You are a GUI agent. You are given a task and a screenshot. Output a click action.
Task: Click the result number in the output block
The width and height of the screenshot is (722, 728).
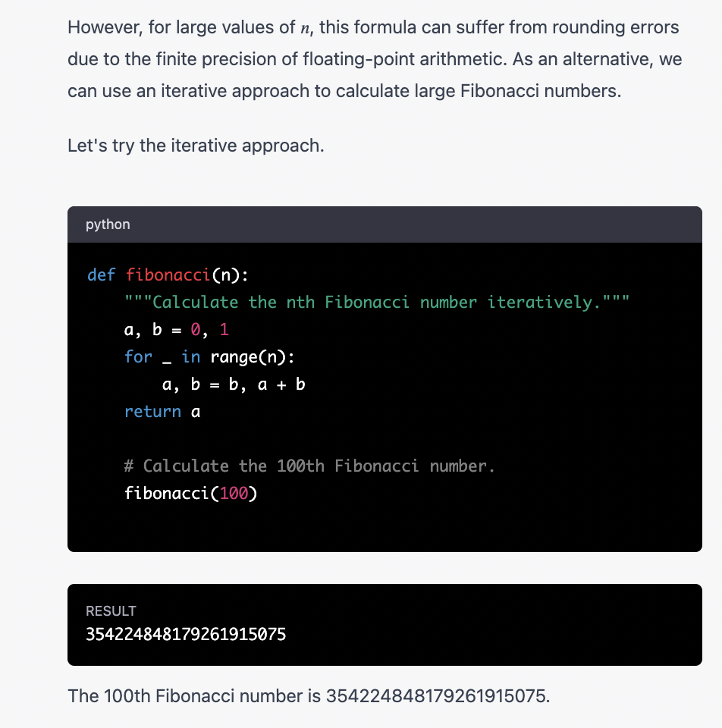tap(186, 634)
